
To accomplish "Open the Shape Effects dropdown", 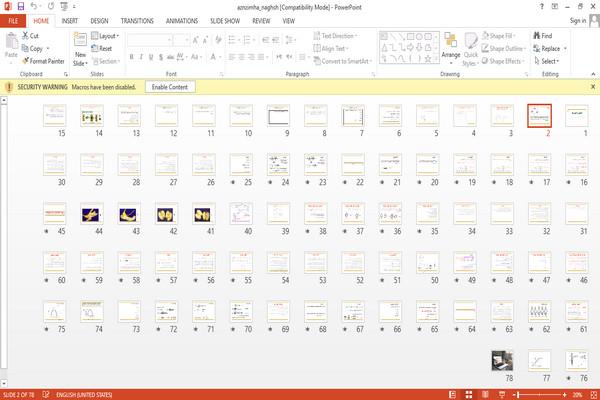I will coord(503,61).
